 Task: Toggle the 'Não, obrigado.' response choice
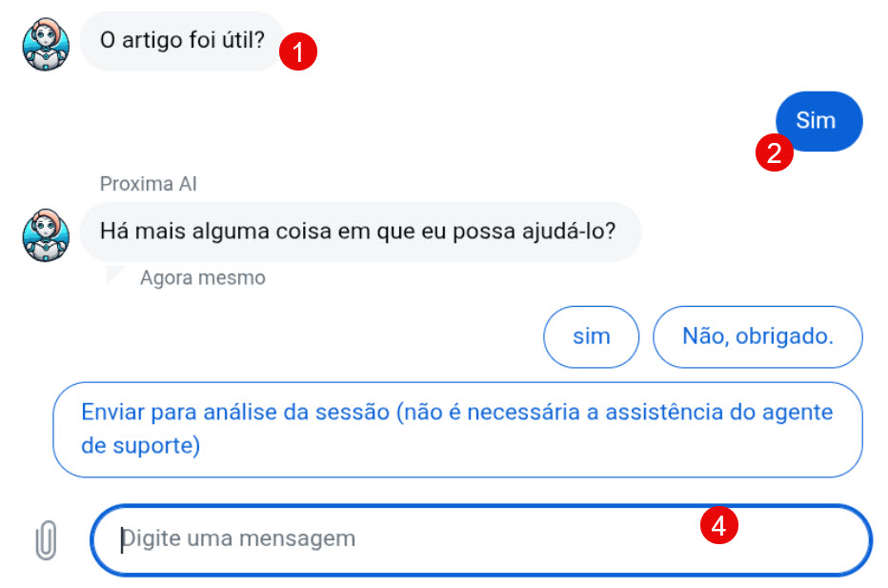757,336
